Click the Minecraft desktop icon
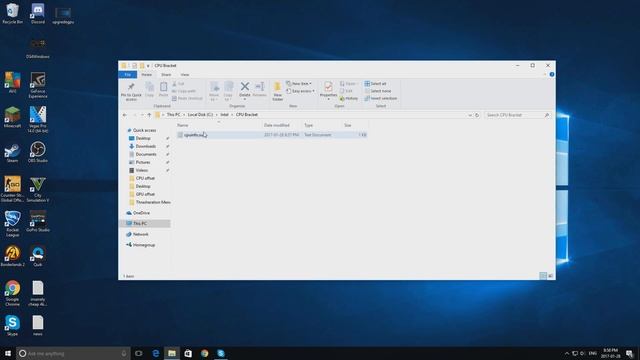This screenshot has height=360, width=640. 12,118
